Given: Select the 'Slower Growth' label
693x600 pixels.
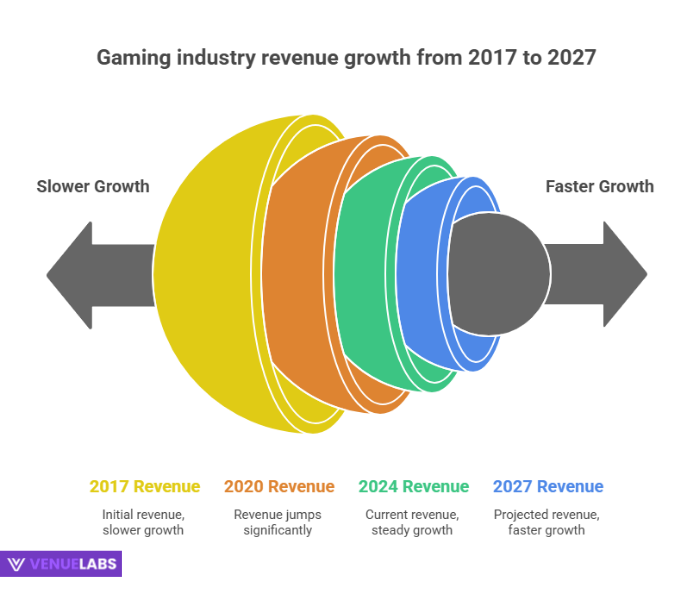Looking at the screenshot, I should pos(93,186).
